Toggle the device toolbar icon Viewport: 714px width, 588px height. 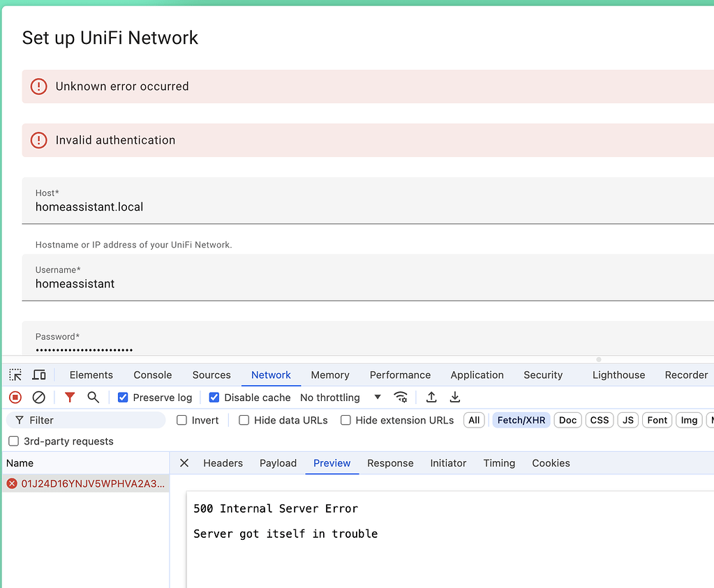point(39,375)
